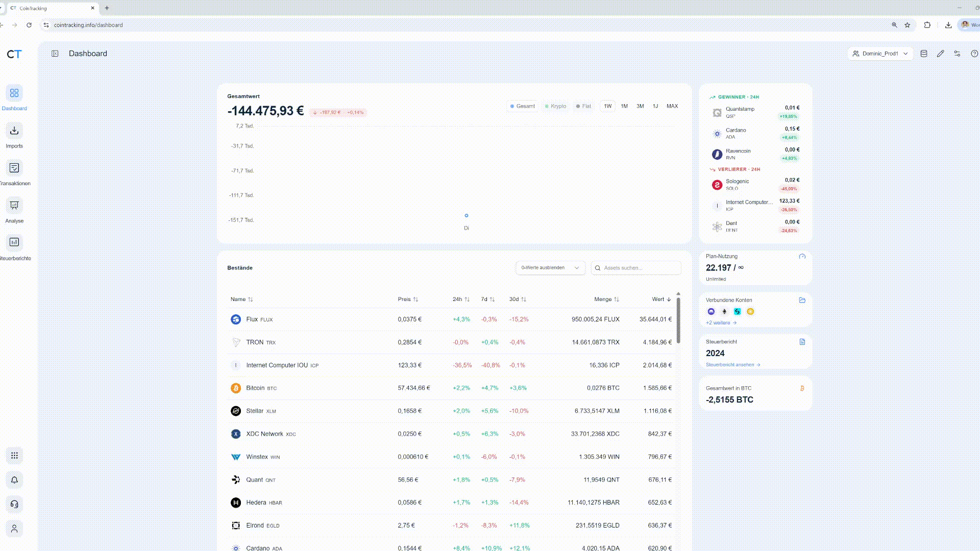980x551 pixels.
Task: Toggle the Krypto chart series
Action: point(556,106)
